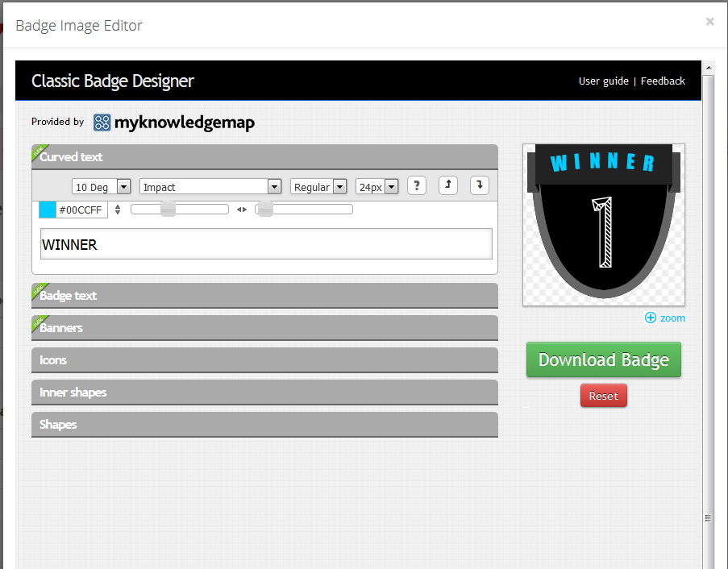This screenshot has width=728, height=569.
Task: Click the upward curve direction arrow icon
Action: tap(448, 185)
